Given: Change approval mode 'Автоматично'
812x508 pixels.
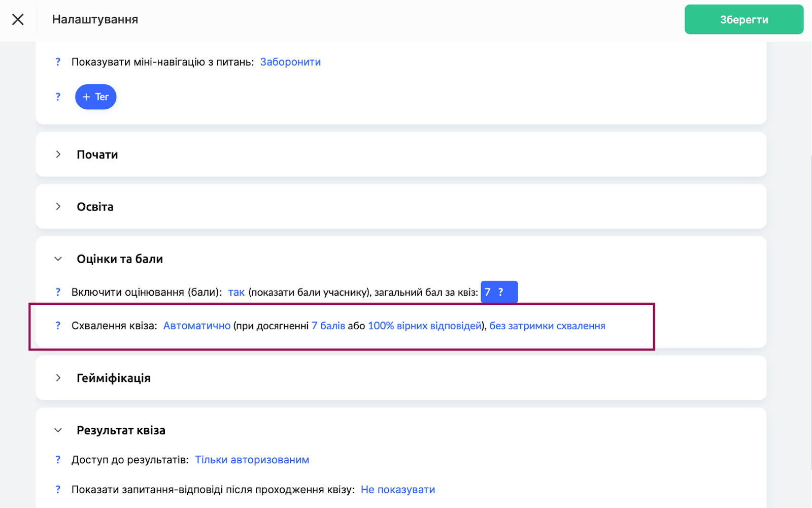Looking at the screenshot, I should coord(197,326).
